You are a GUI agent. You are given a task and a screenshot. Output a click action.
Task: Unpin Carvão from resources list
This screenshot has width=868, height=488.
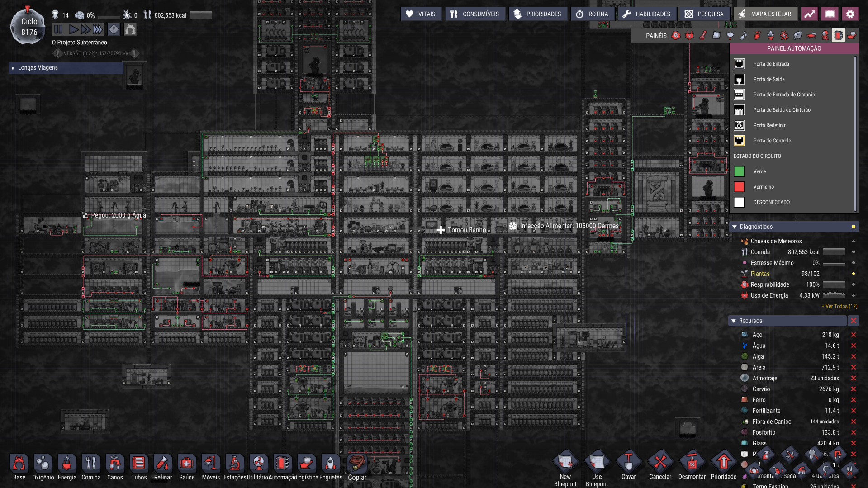(854, 389)
